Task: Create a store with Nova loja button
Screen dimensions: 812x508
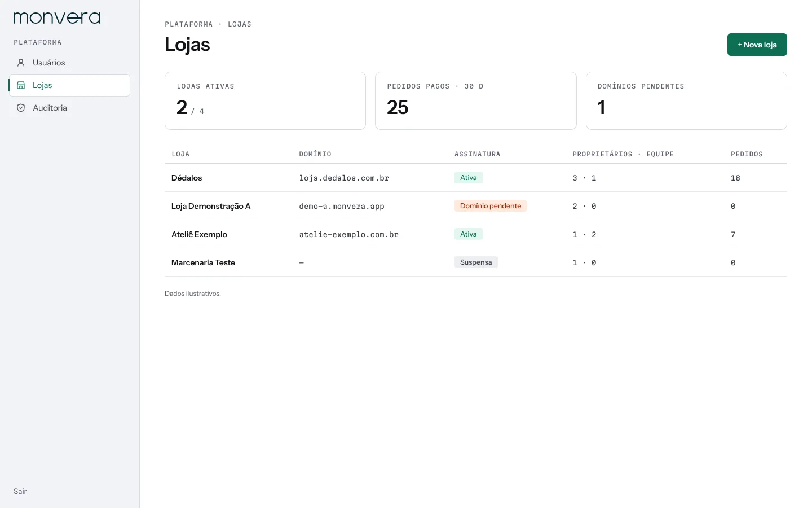Action: pyautogui.click(x=757, y=45)
